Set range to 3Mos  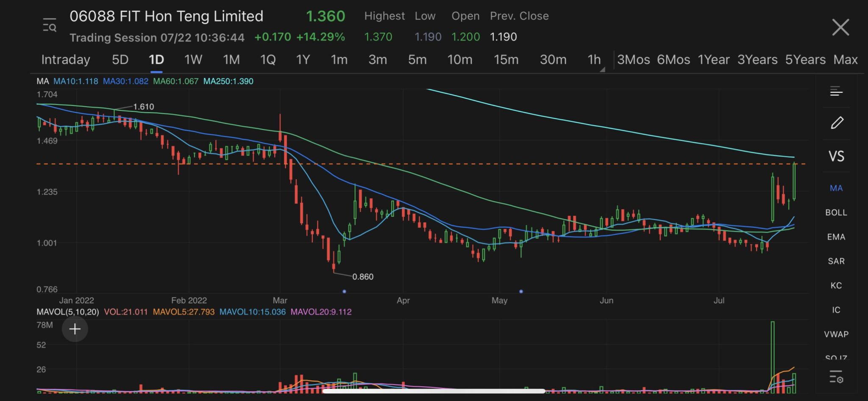(634, 60)
